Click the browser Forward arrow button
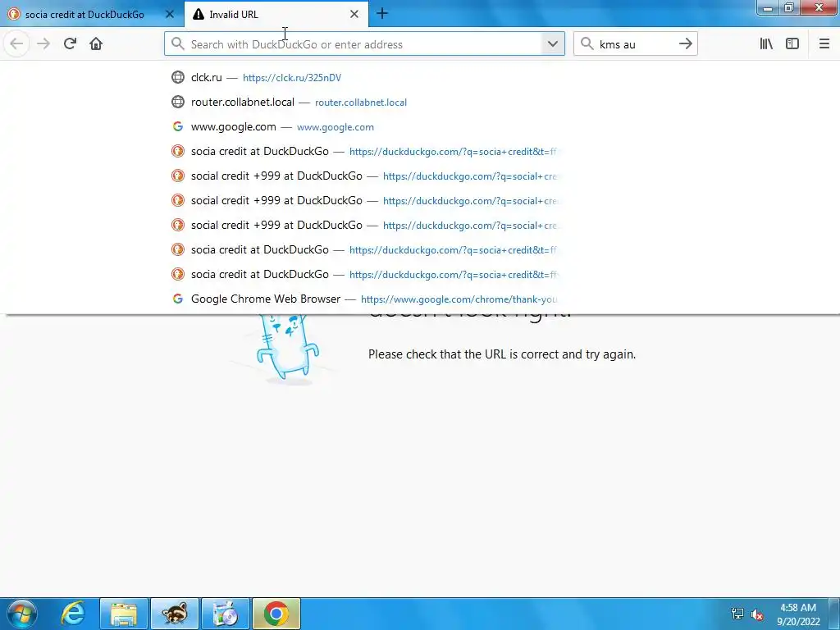Screen dimensions: 840x630 [43, 44]
